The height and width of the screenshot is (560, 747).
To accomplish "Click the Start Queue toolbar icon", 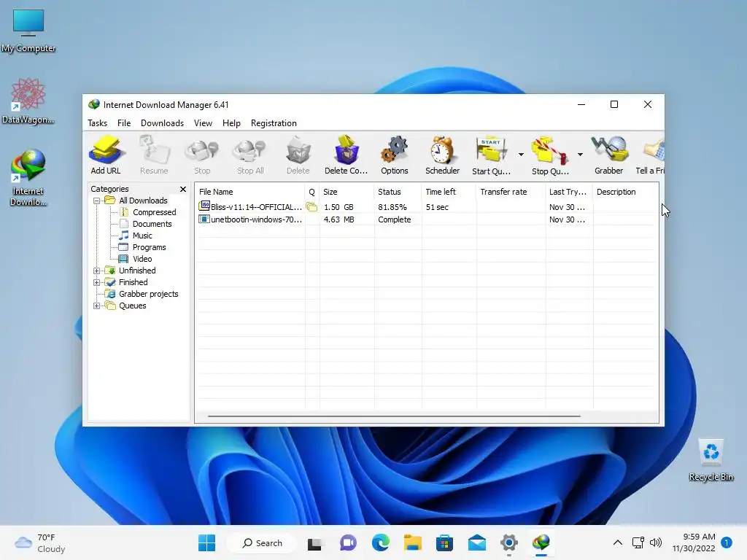I will [x=491, y=155].
